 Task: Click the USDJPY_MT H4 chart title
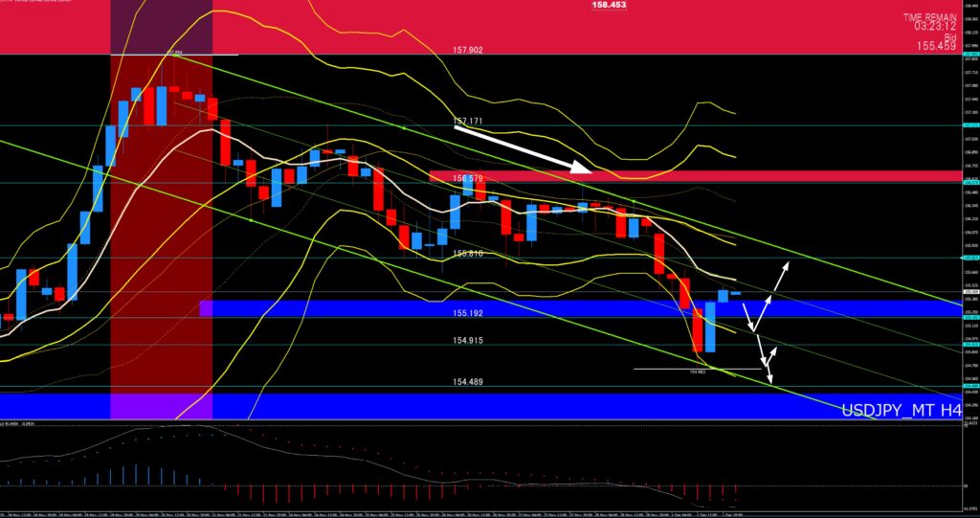pyautogui.click(x=901, y=410)
